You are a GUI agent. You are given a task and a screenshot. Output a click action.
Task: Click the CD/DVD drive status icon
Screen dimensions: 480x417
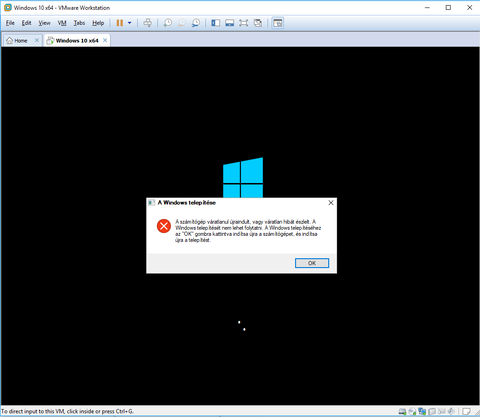412,411
